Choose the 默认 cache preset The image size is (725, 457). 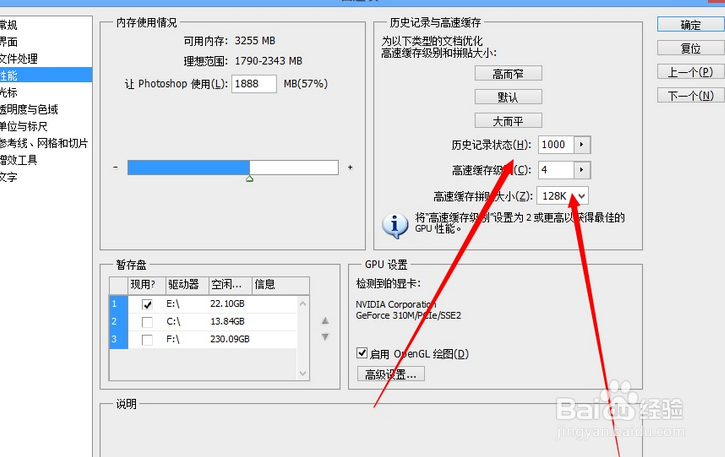(508, 97)
